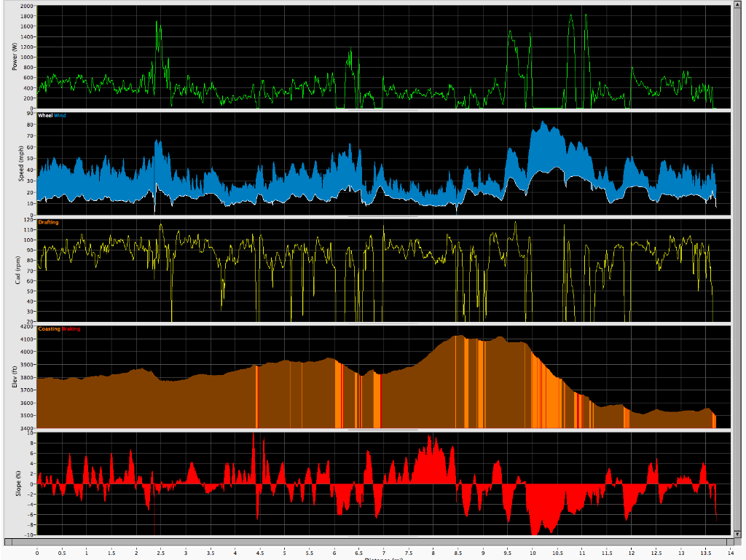Click the Wind legend label in speed chart
Viewport: 746px width, 560px height.
tap(60, 116)
